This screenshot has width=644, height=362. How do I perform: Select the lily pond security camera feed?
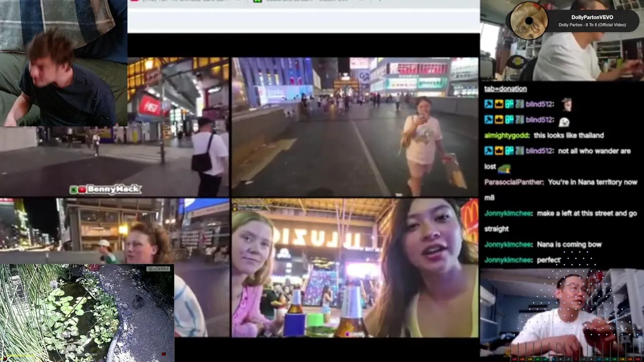tap(87, 313)
